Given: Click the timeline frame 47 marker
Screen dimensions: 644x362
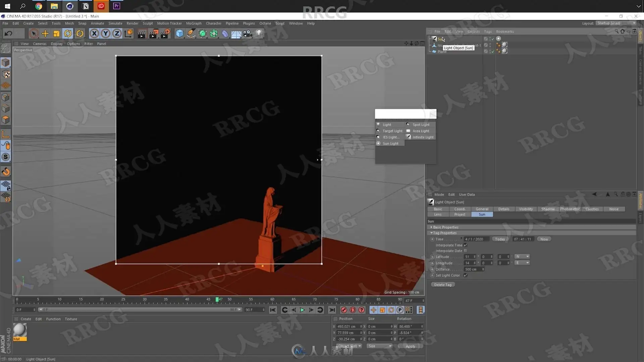Looking at the screenshot, I should coord(217,299).
